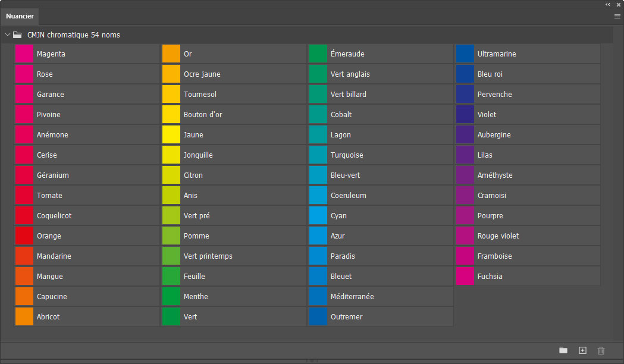Viewport: 624px width, 364px height.
Task: Pick the Magenta color swatch
Action: [x=24, y=54]
